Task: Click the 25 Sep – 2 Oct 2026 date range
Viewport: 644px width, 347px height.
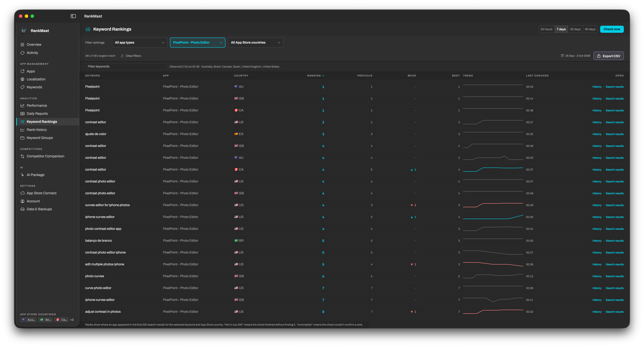Action: pyautogui.click(x=575, y=56)
